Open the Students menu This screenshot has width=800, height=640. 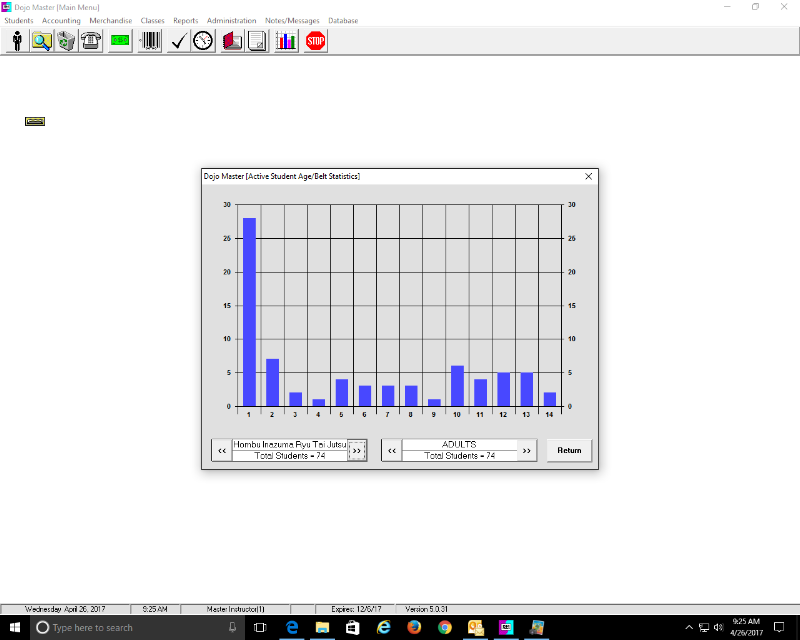coord(19,20)
